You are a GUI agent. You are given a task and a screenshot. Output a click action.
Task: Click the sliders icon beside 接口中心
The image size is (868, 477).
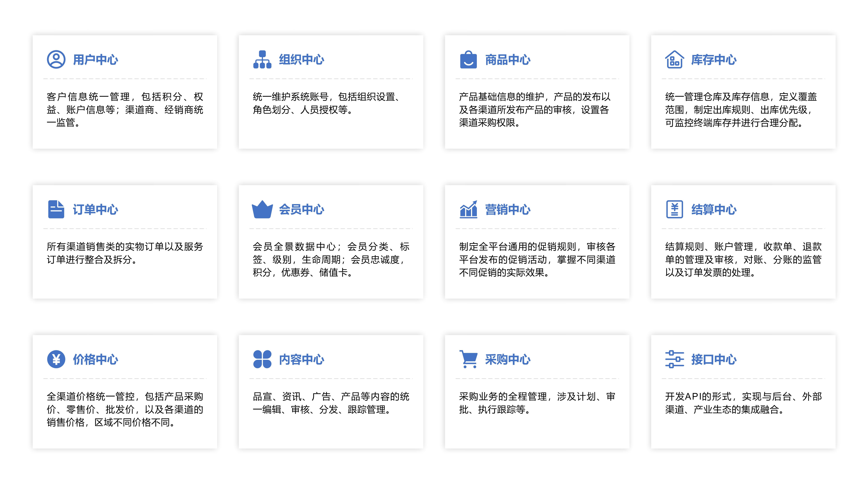pyautogui.click(x=674, y=359)
